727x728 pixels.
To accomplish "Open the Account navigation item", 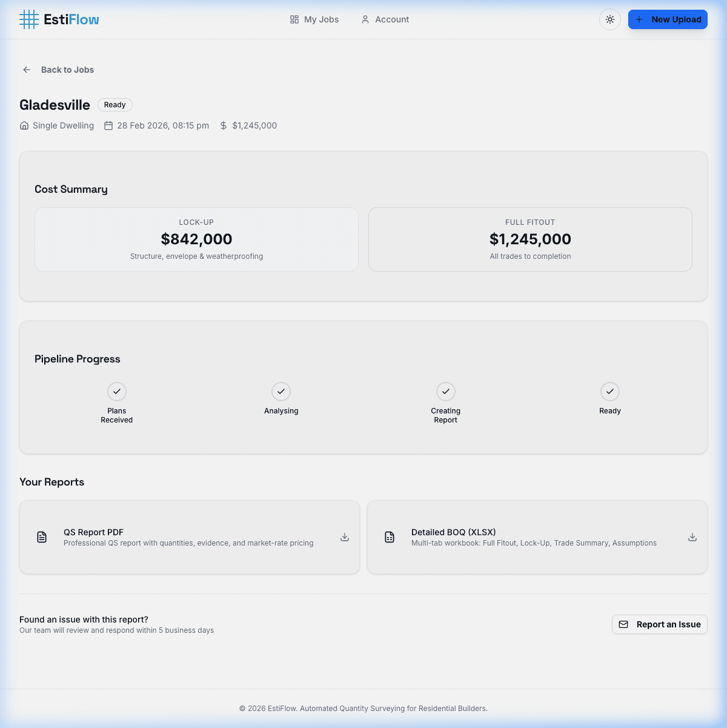I will 385,19.
